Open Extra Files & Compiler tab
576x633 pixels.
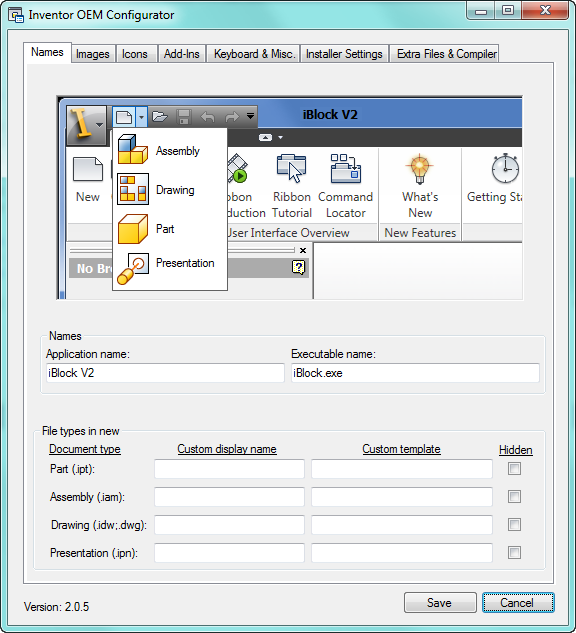tap(446, 54)
